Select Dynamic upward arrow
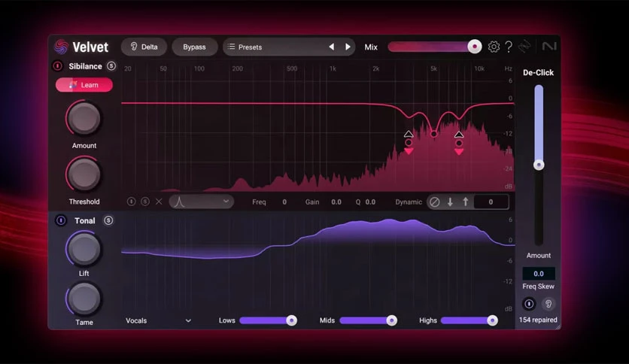629x364 pixels. click(x=465, y=202)
